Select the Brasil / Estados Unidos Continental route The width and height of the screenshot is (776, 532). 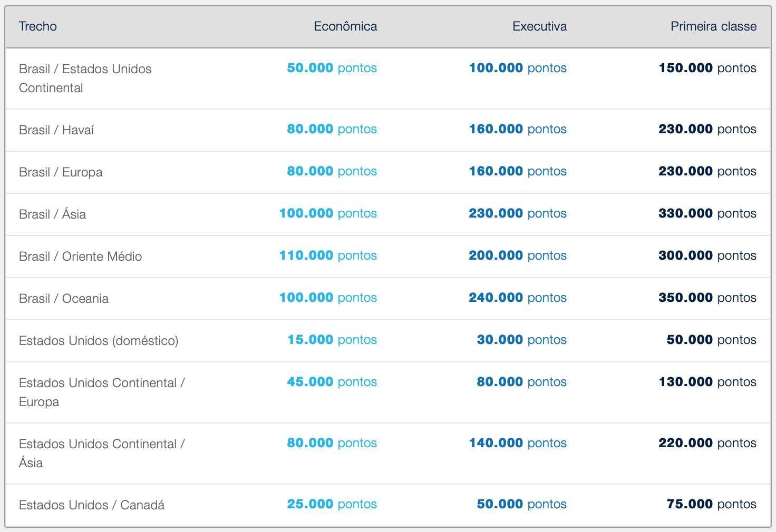click(x=85, y=78)
